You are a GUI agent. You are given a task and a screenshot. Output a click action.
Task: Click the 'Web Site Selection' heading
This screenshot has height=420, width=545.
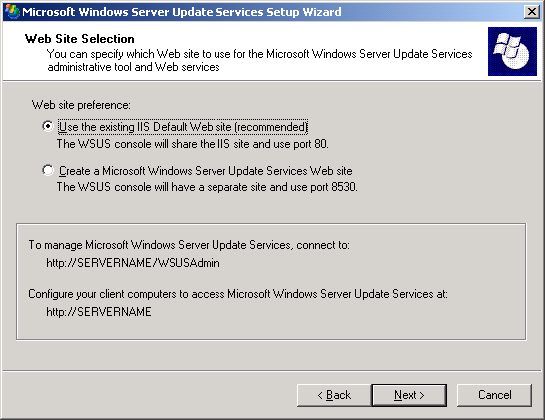(x=80, y=39)
